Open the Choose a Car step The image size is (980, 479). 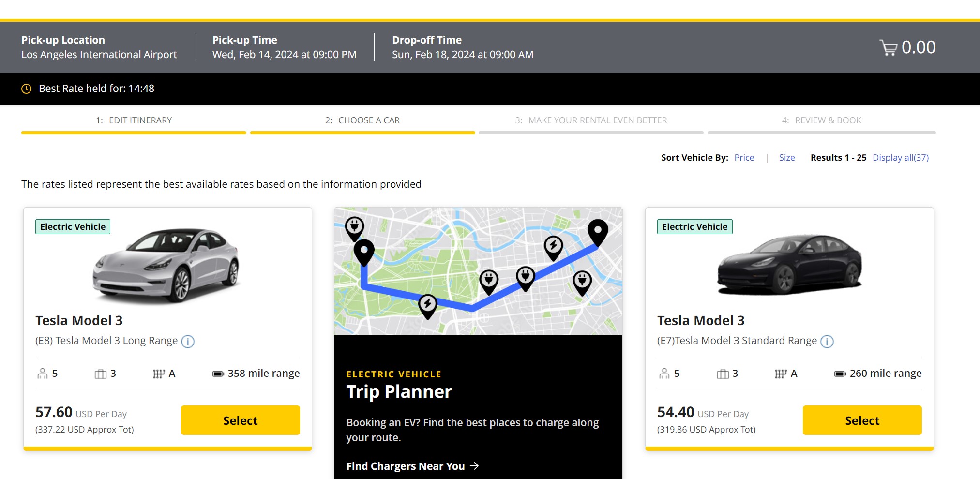(x=362, y=120)
